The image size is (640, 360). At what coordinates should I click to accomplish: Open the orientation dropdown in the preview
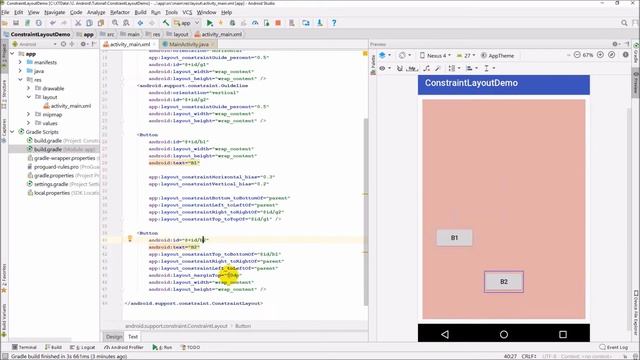click(x=404, y=56)
